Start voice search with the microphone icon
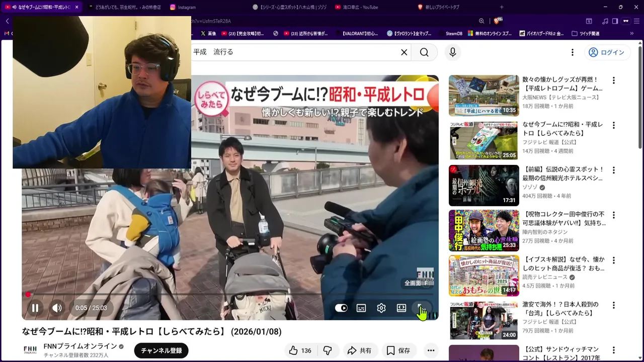The height and width of the screenshot is (362, 644). [453, 52]
